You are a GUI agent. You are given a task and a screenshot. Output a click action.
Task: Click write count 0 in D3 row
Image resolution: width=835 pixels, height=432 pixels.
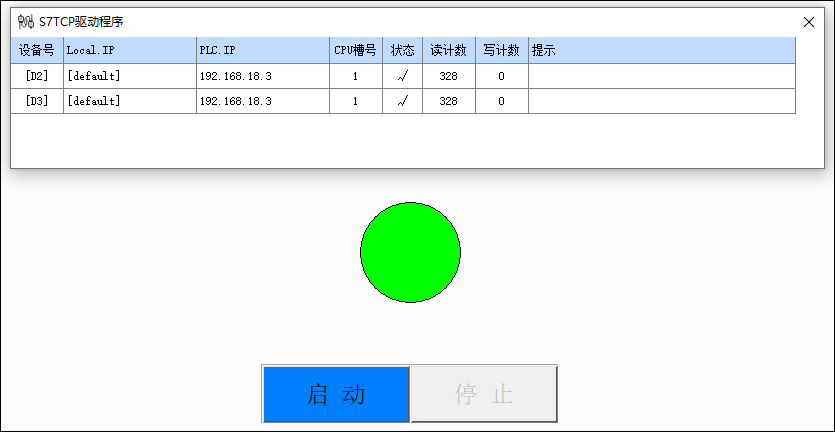tap(502, 101)
